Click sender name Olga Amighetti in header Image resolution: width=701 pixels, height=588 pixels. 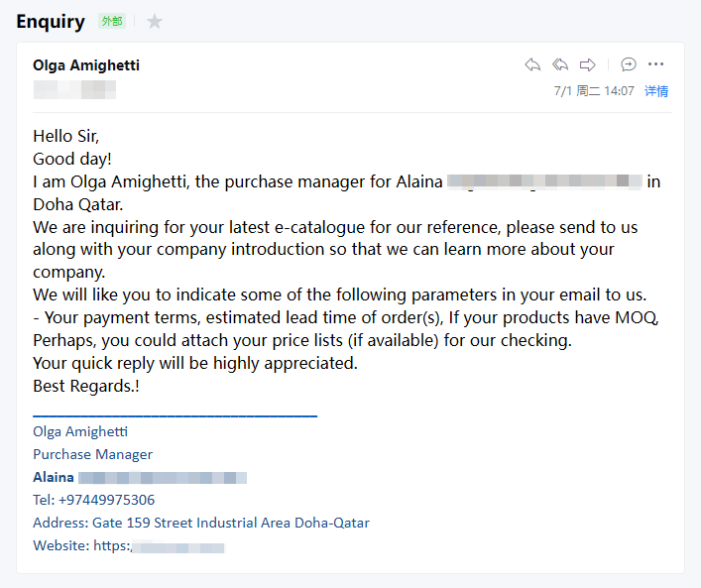[86, 65]
